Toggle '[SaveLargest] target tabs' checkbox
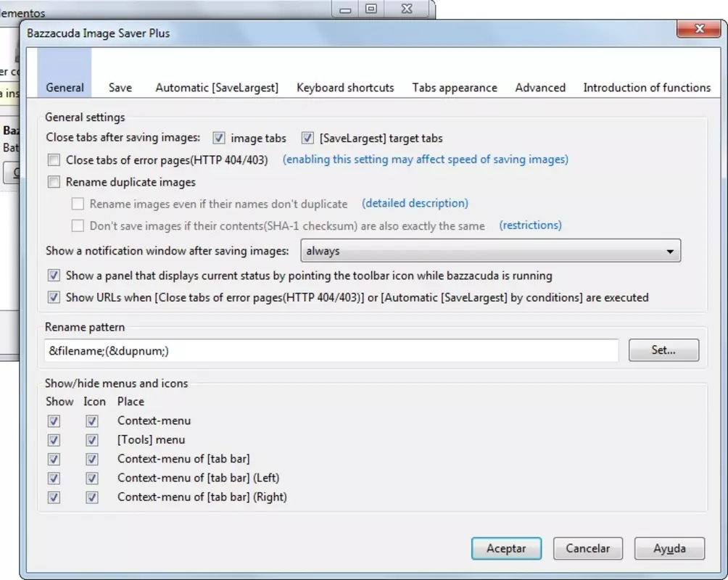The width and height of the screenshot is (728, 580). tap(307, 138)
